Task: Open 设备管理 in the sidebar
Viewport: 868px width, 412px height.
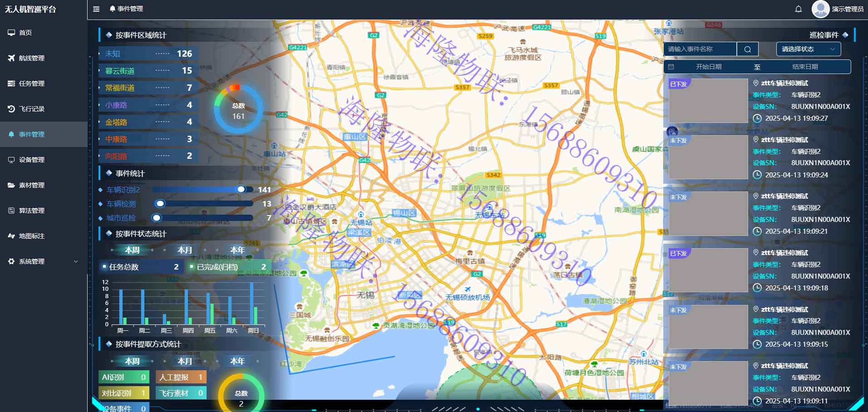Action: [31, 160]
